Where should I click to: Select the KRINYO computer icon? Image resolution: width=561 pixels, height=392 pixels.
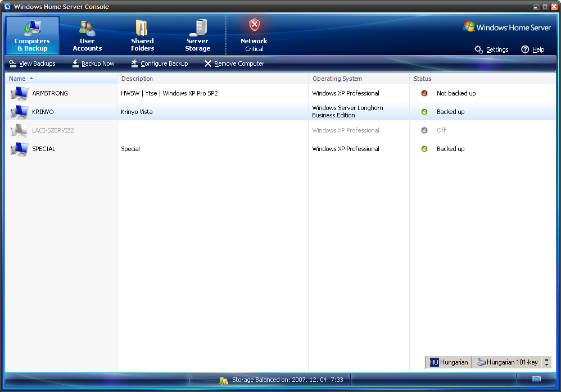(19, 112)
